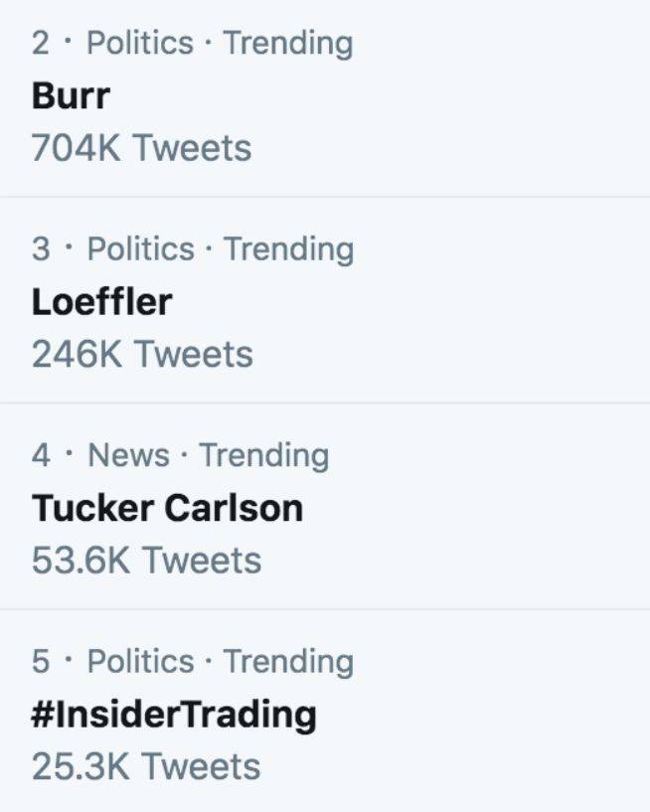Select the trend 3 Politics header
Image resolution: width=650 pixels, height=812 pixels.
193,249
